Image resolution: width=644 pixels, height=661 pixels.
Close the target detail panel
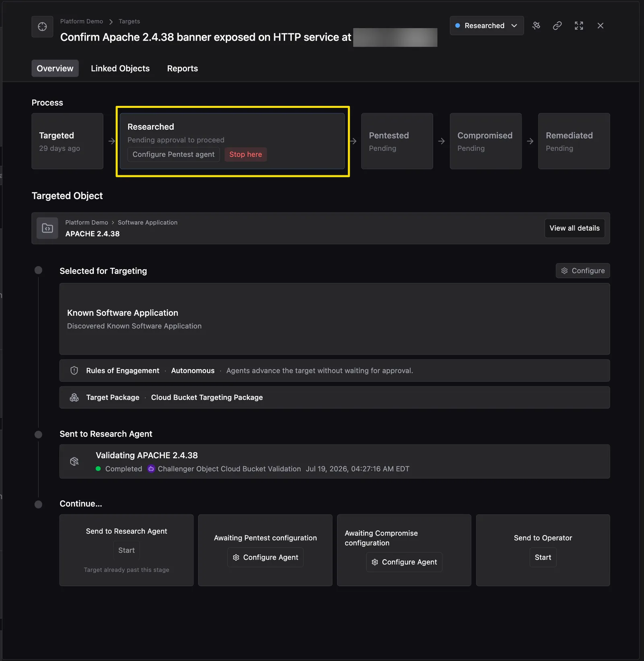pyautogui.click(x=600, y=26)
